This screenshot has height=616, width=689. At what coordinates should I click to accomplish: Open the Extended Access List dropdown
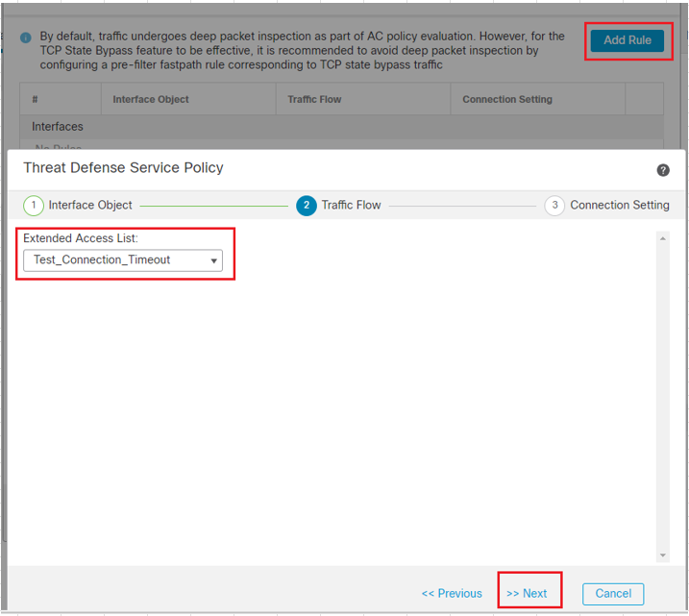tap(123, 260)
